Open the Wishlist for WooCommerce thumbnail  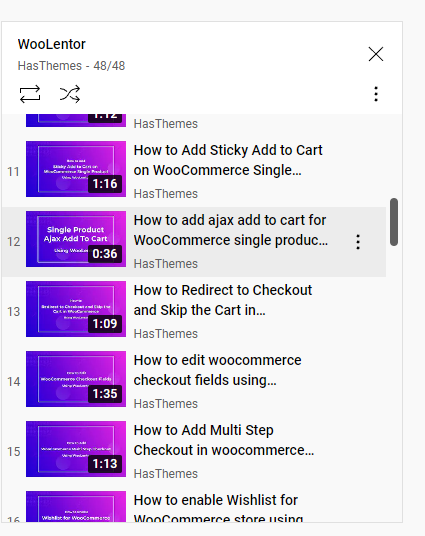tap(76, 507)
